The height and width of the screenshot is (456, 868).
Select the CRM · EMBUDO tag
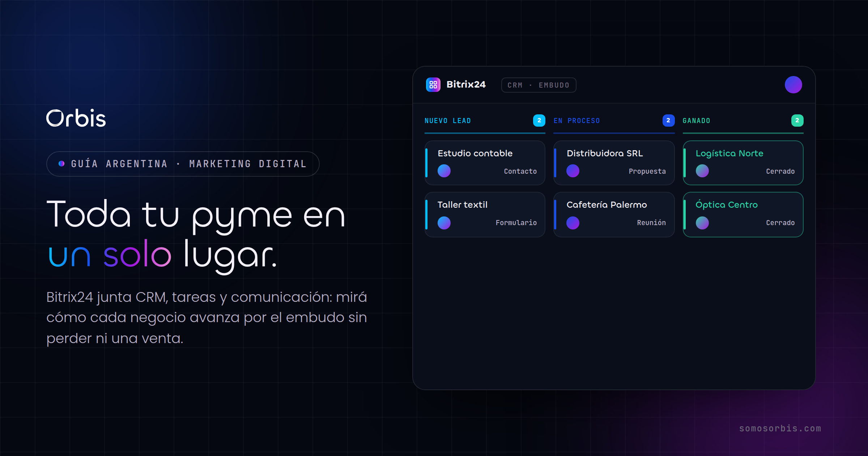click(x=539, y=85)
